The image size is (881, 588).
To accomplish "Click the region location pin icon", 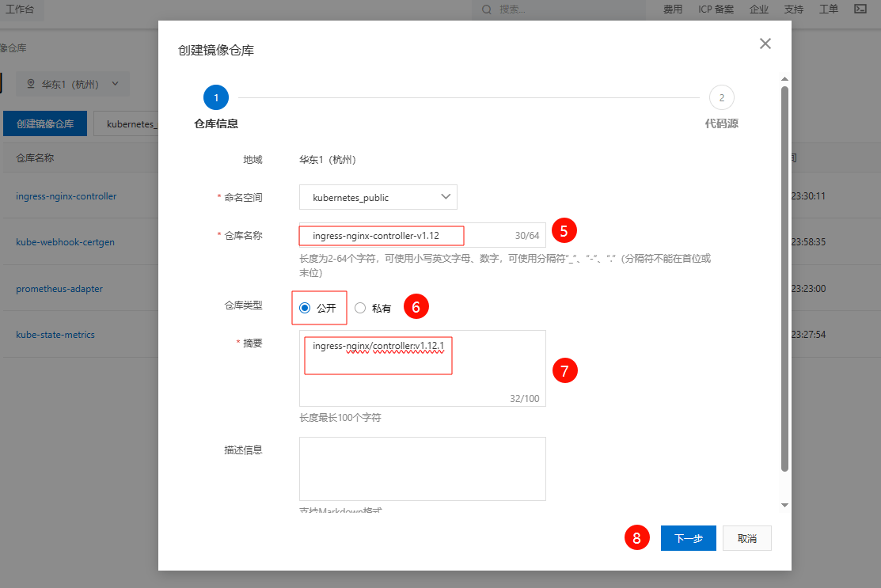I will point(31,84).
